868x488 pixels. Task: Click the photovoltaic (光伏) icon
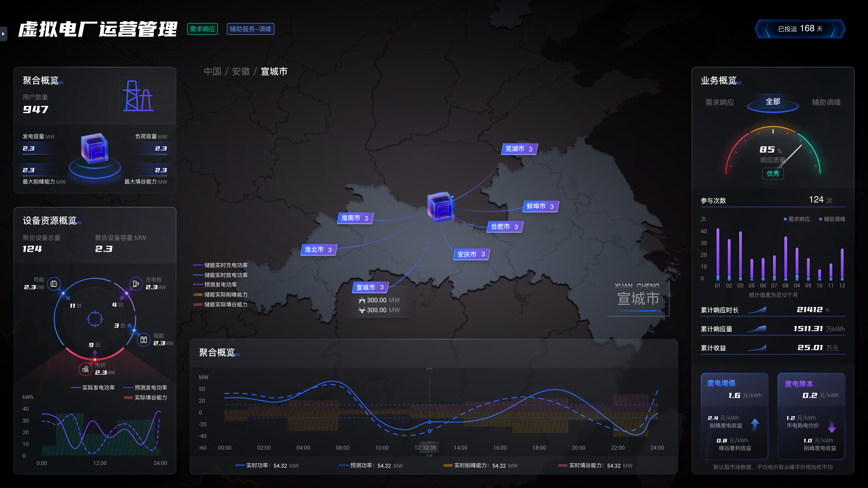click(85, 369)
